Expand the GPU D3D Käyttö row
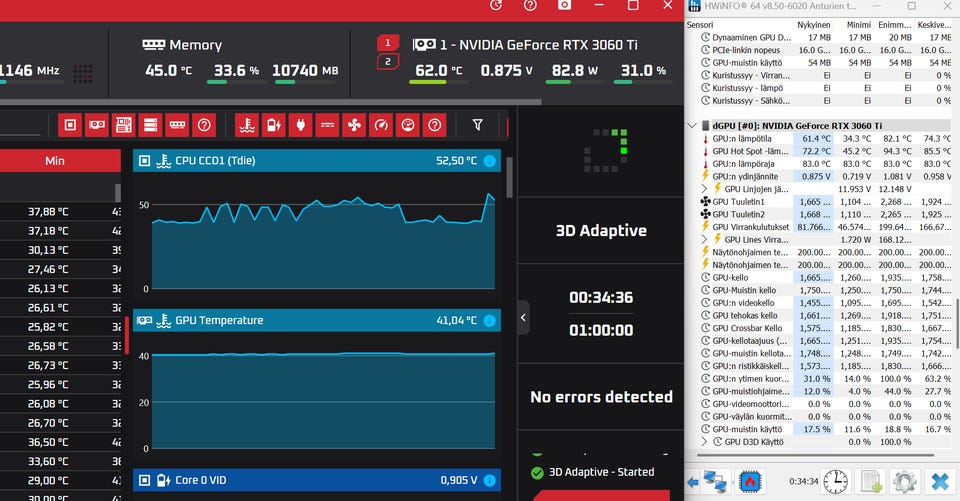Screen dimensions: 960x501 tap(704, 442)
